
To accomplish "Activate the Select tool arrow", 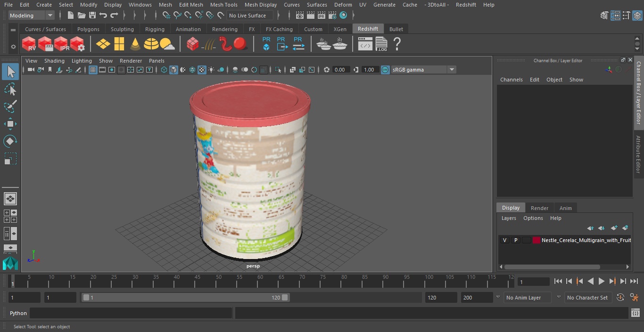I will pos(10,72).
